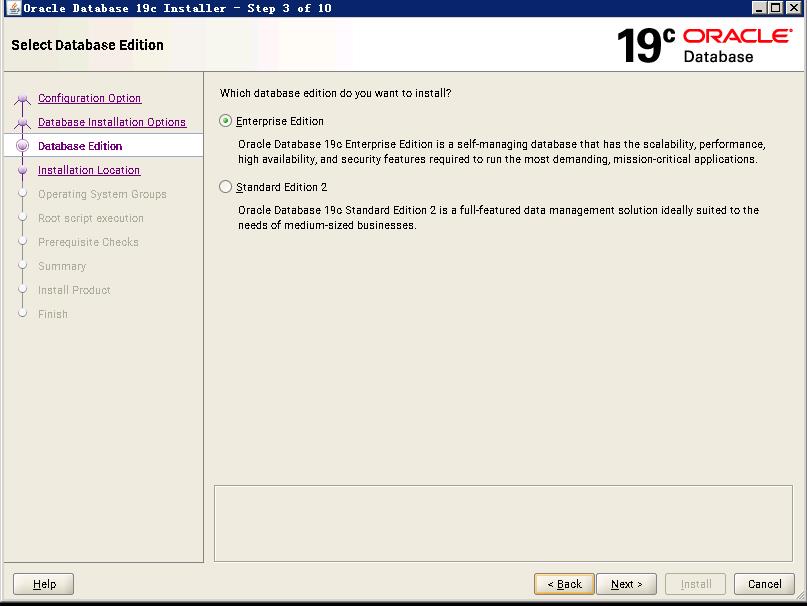This screenshot has height=606, width=807.
Task: Click the Database Edition step bullet
Action: pyautogui.click(x=22, y=146)
